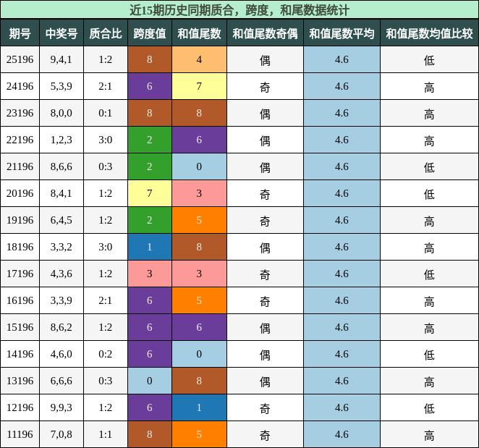The width and height of the screenshot is (479, 448).
Task: Select issue number 15196
Action: tap(20, 327)
